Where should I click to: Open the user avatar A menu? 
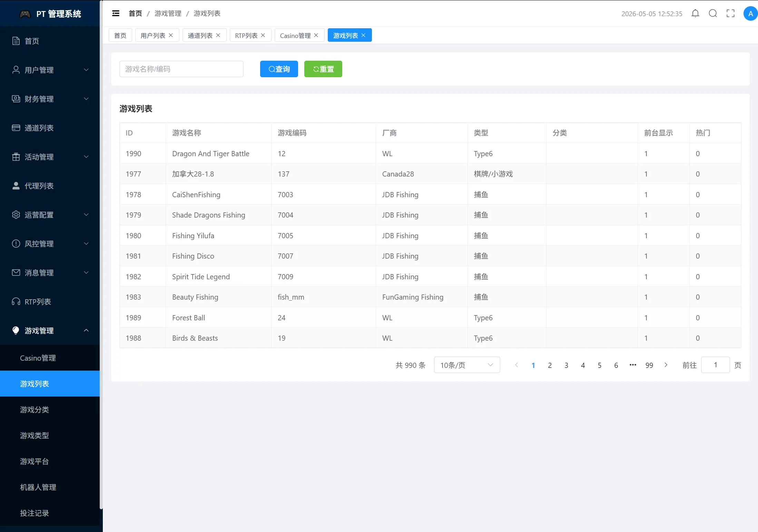(750, 13)
